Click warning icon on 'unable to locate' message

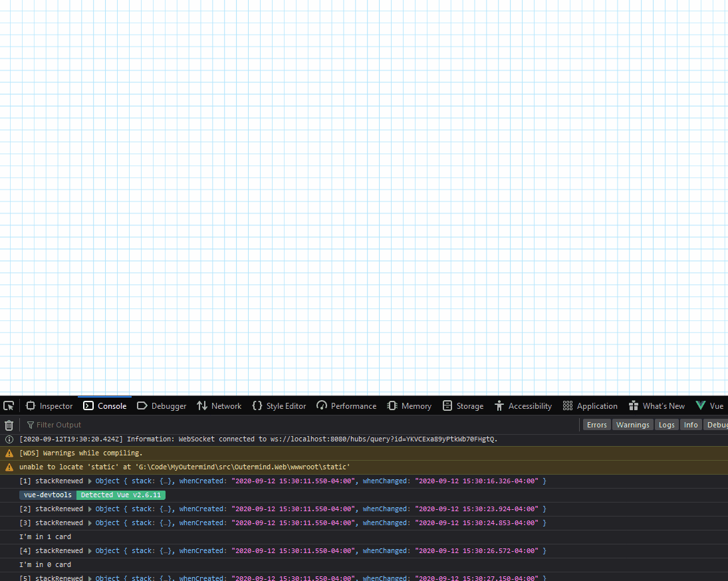click(x=9, y=467)
